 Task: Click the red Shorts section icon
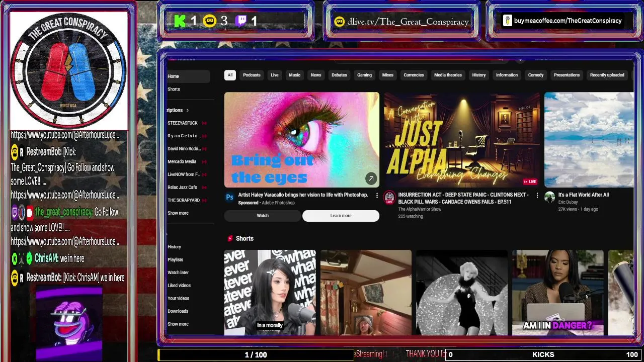point(230,238)
